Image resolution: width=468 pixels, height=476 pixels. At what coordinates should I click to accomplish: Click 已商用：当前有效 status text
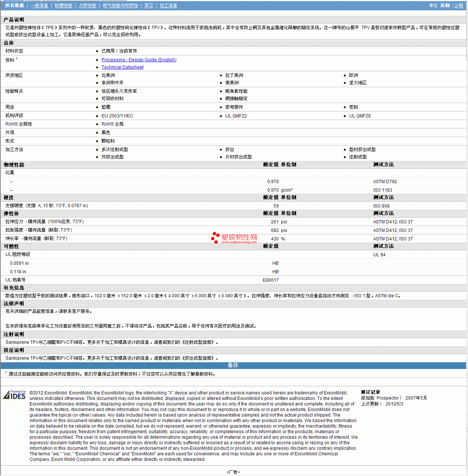(x=119, y=51)
